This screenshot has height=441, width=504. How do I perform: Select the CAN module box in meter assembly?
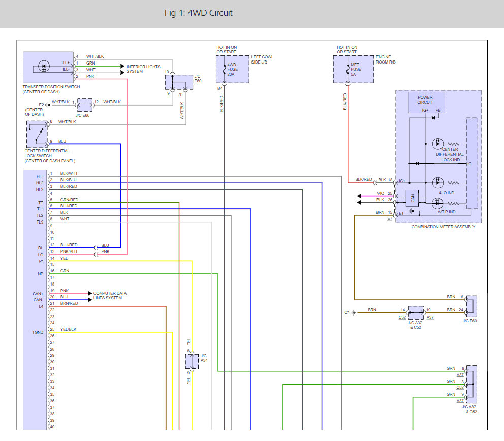[x=412, y=198]
